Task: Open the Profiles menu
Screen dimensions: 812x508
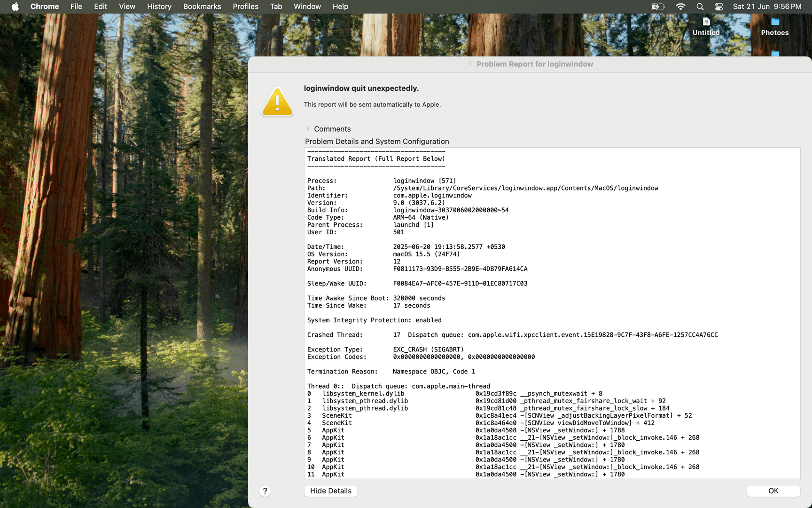Action: point(245,7)
